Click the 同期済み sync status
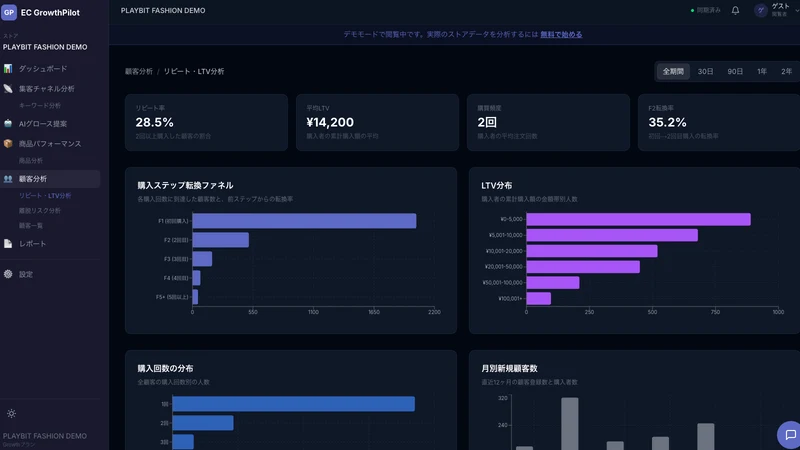800x450 pixels. tap(706, 10)
